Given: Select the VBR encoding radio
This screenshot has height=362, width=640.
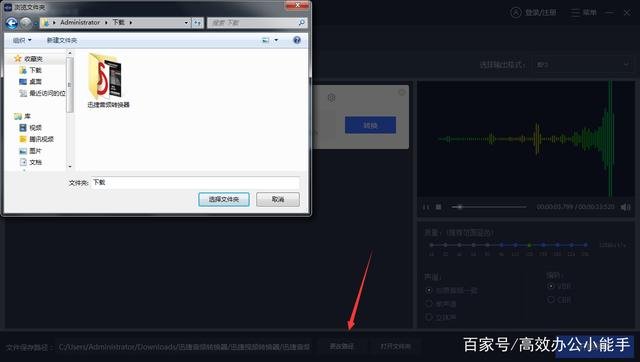Looking at the screenshot, I should pos(551,286).
